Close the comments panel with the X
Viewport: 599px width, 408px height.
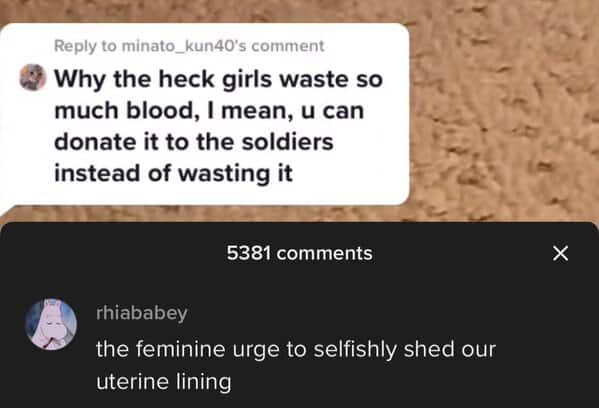[560, 254]
